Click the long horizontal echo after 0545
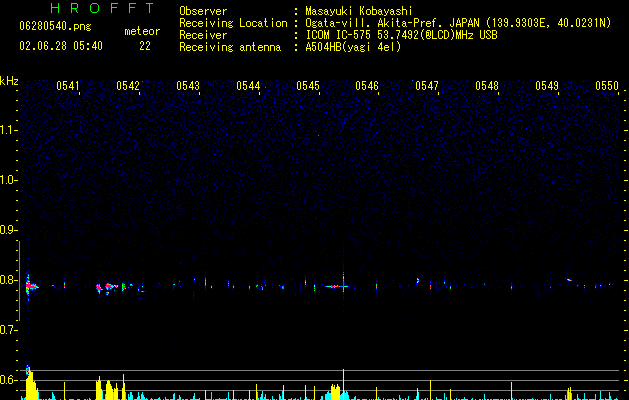Screen dimensions: 629x400 (336, 286)
